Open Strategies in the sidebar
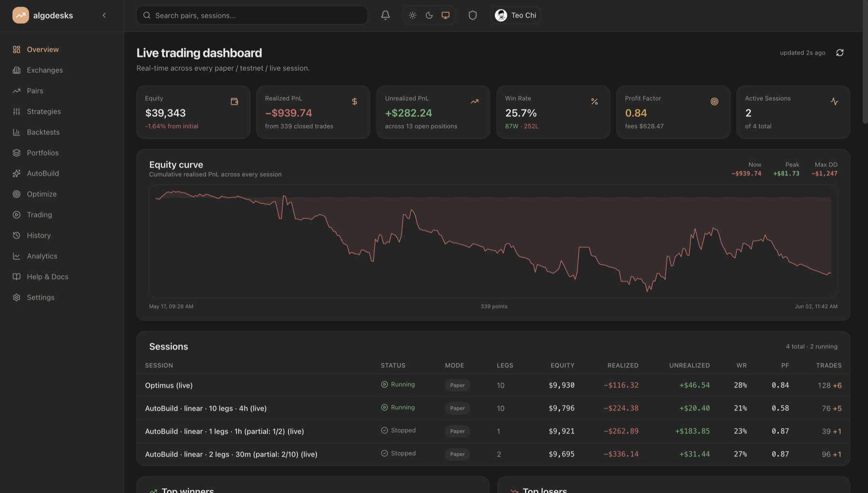Screen dimensions: 868x493 tap(62, 111)
